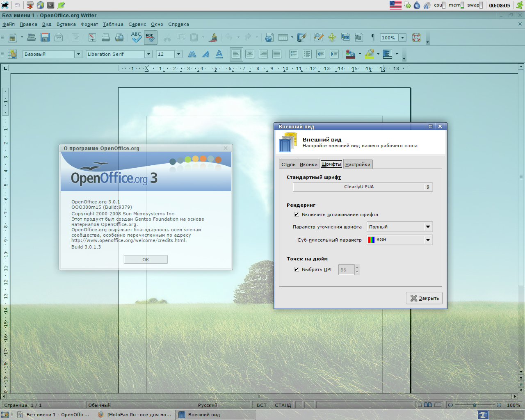
Task: Apply yellow Highlighting color with marker icon
Action: (369, 54)
